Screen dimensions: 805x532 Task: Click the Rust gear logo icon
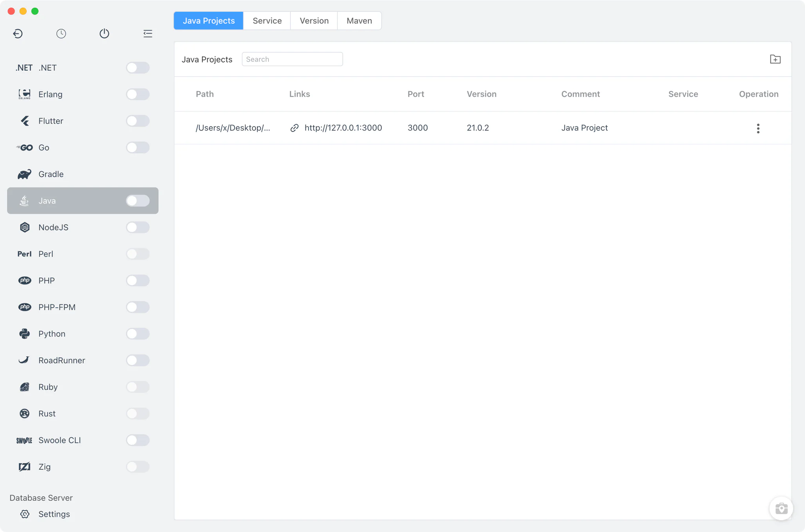point(24,414)
